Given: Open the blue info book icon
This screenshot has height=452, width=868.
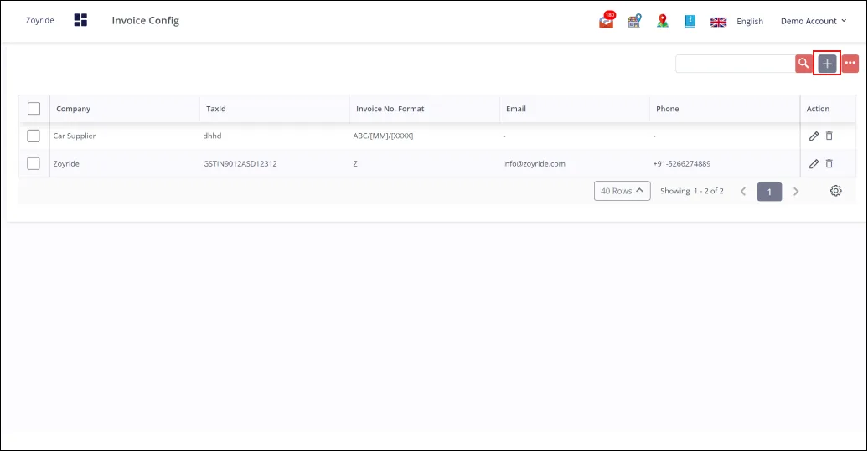Looking at the screenshot, I should tap(690, 21).
